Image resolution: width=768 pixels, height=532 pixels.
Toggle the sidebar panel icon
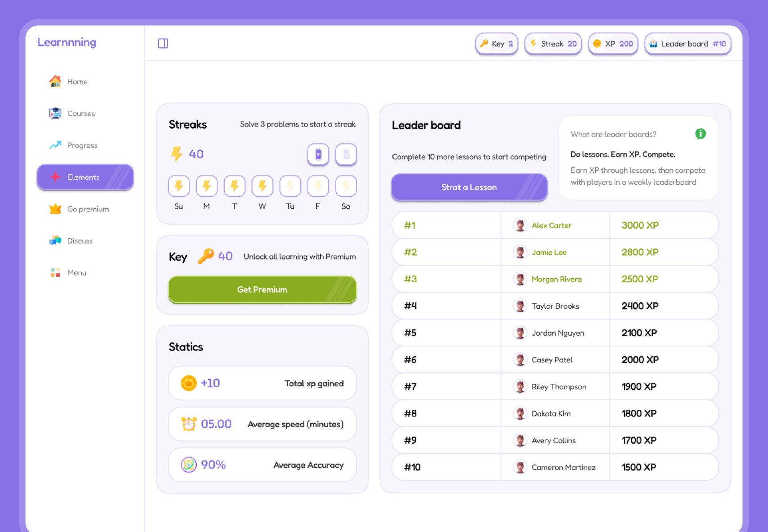(x=163, y=43)
